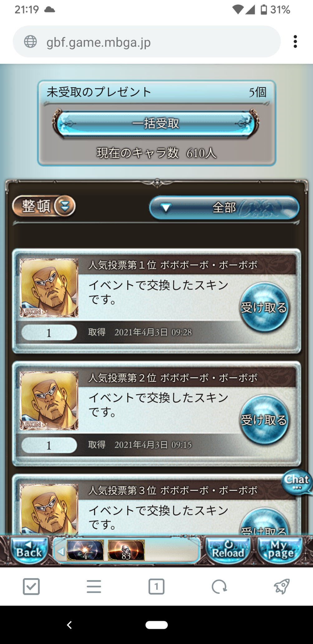Claim the 人気投票第1位 skin with 受け取る
Image resolution: width=313 pixels, height=644 pixels.
pos(264,307)
